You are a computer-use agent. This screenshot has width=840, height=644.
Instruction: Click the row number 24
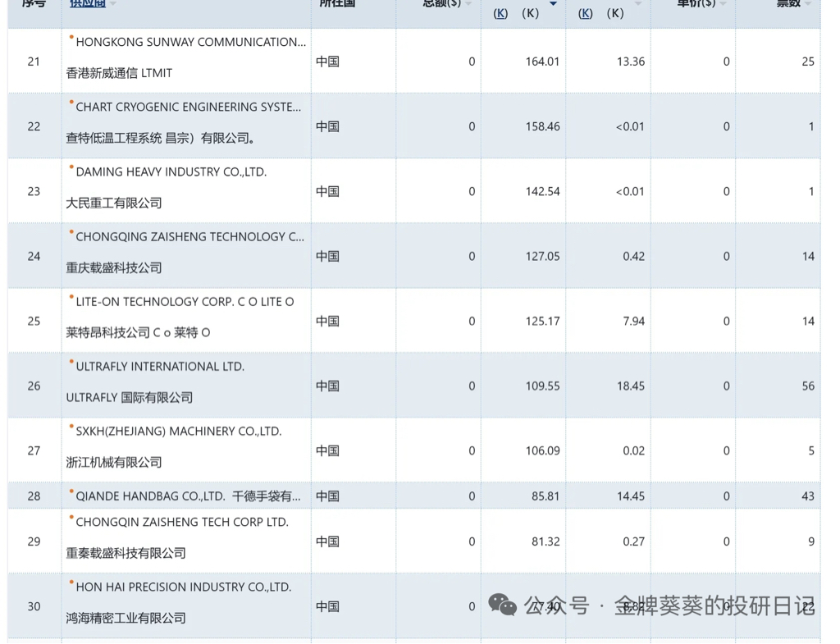(x=34, y=256)
